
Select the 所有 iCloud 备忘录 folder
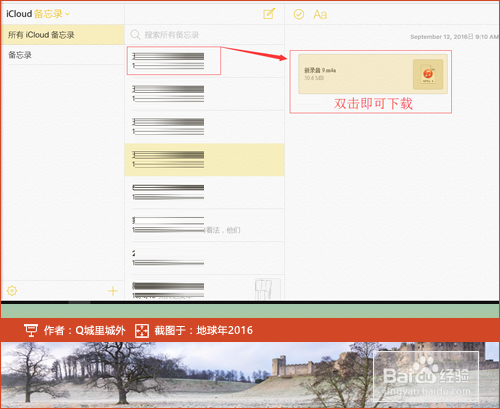(x=62, y=35)
